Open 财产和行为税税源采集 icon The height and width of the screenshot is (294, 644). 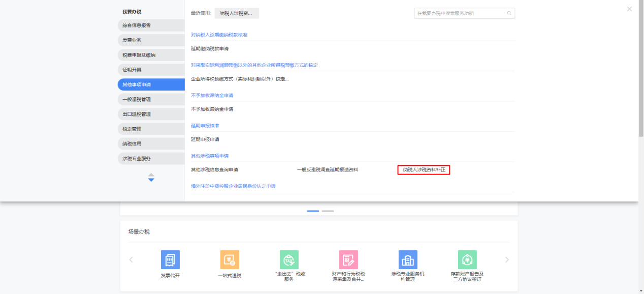(x=348, y=259)
